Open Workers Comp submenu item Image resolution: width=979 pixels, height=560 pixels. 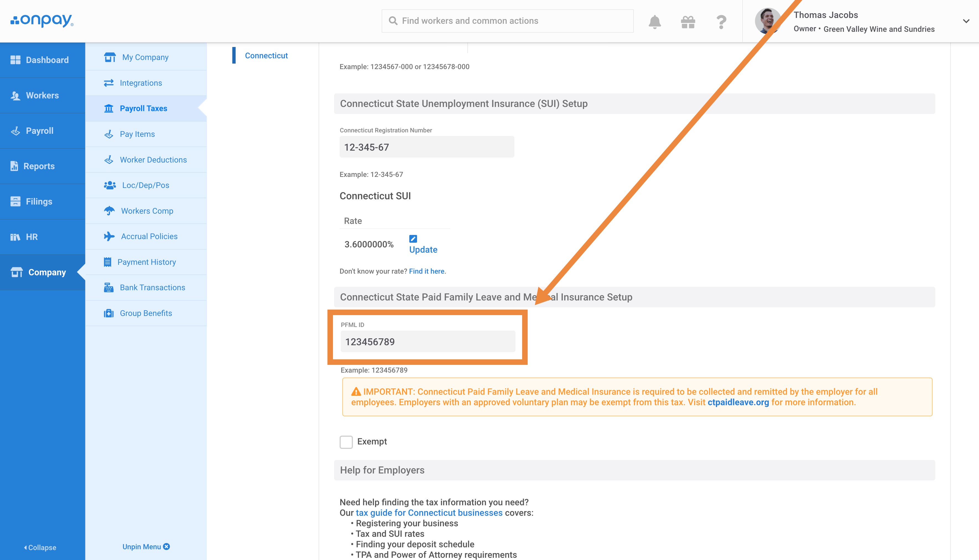[146, 211]
